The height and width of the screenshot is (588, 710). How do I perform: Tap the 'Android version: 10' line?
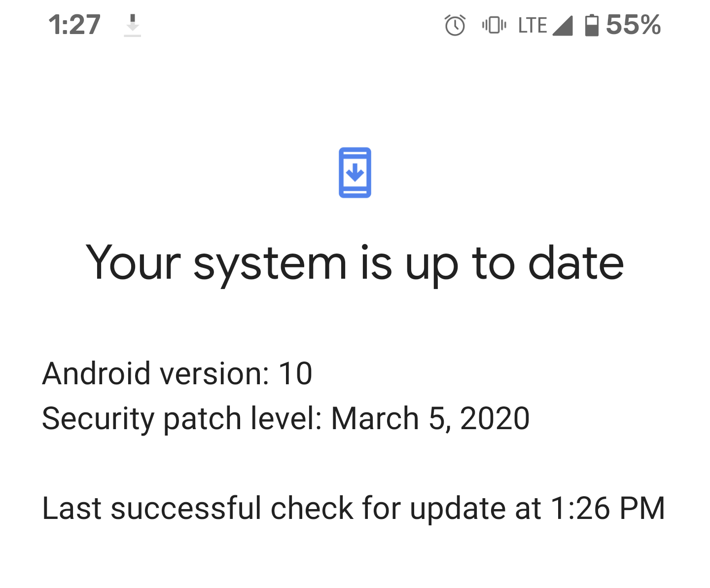click(x=177, y=373)
